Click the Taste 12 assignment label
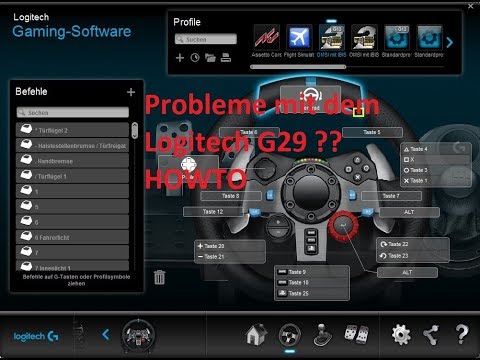This screenshot has height=360, width=480. coord(213,212)
